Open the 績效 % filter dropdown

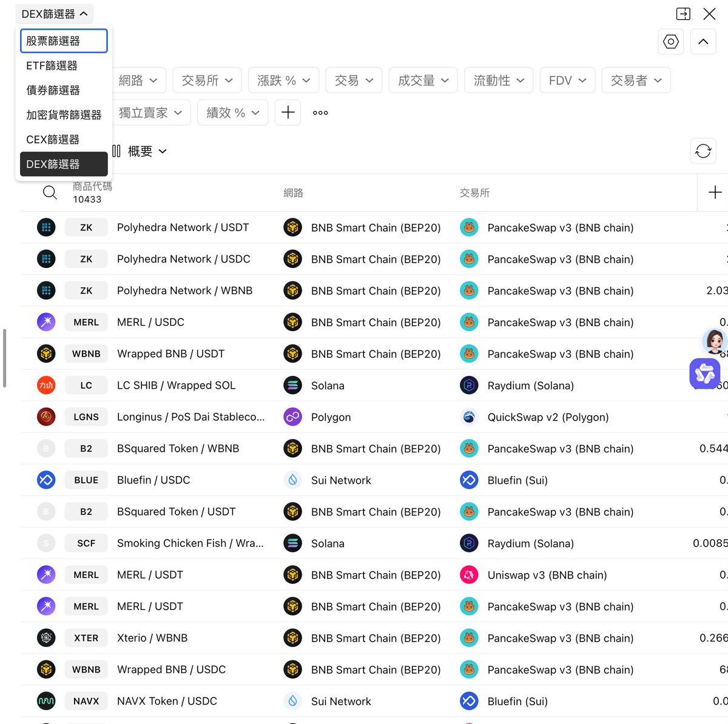233,113
